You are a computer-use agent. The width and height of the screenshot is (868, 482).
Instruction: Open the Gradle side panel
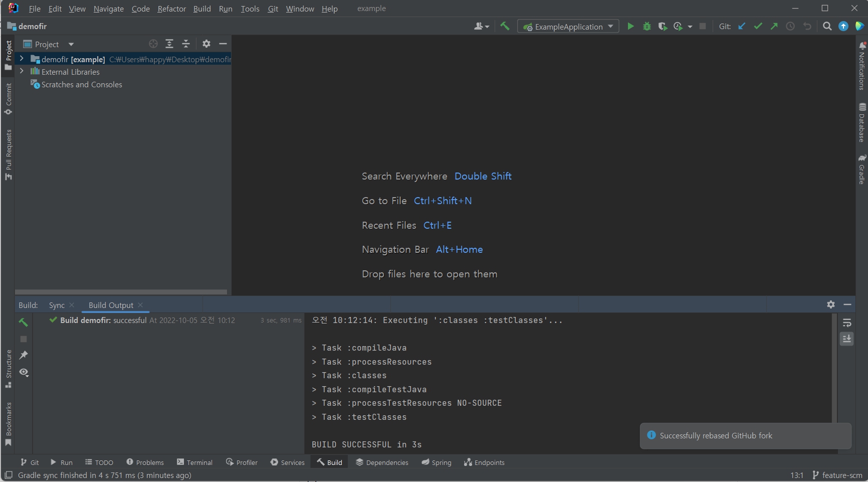pyautogui.click(x=861, y=170)
